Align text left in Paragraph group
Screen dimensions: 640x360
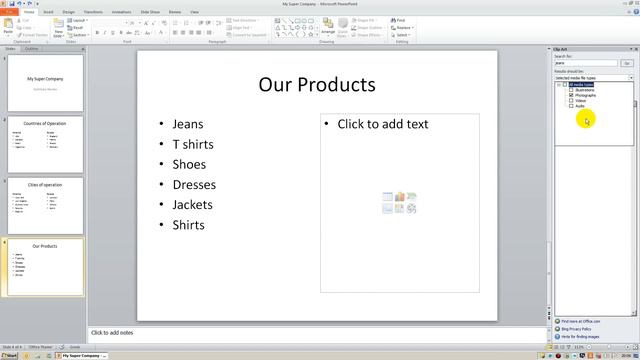pyautogui.click(x=175, y=33)
